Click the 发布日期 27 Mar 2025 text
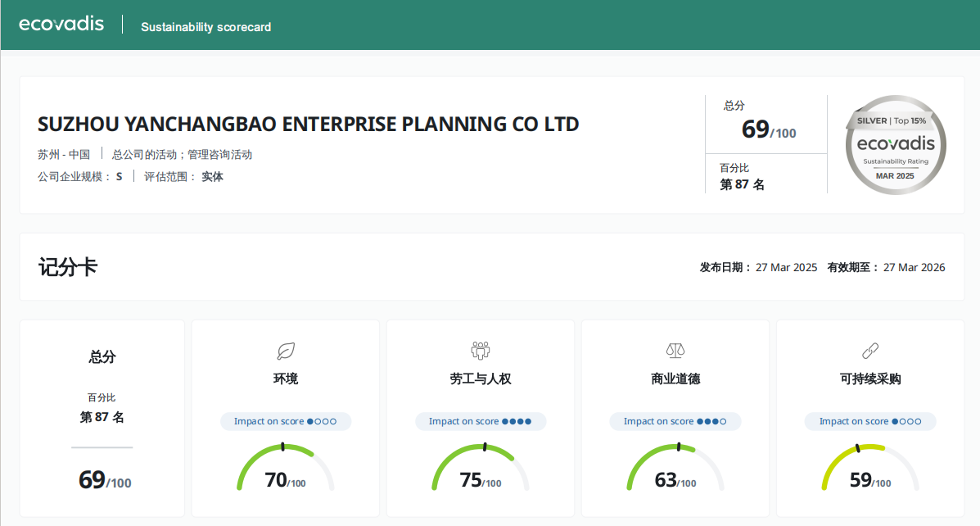 pyautogui.click(x=758, y=268)
